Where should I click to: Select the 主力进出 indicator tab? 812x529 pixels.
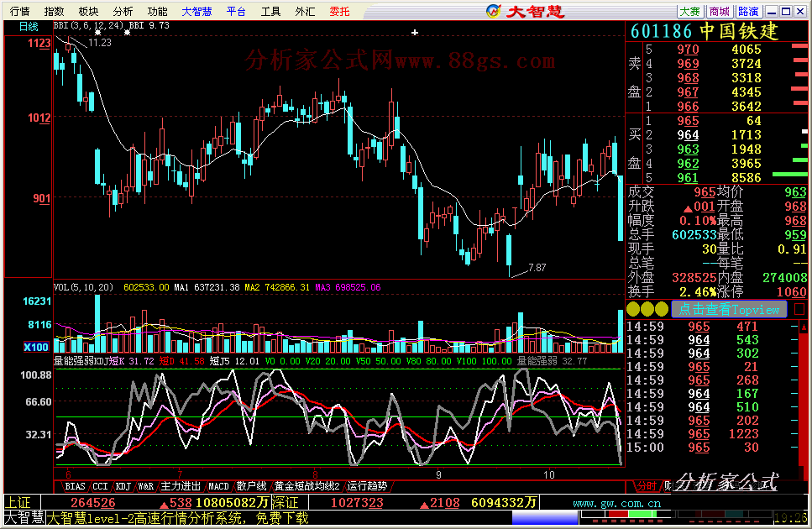point(181,486)
